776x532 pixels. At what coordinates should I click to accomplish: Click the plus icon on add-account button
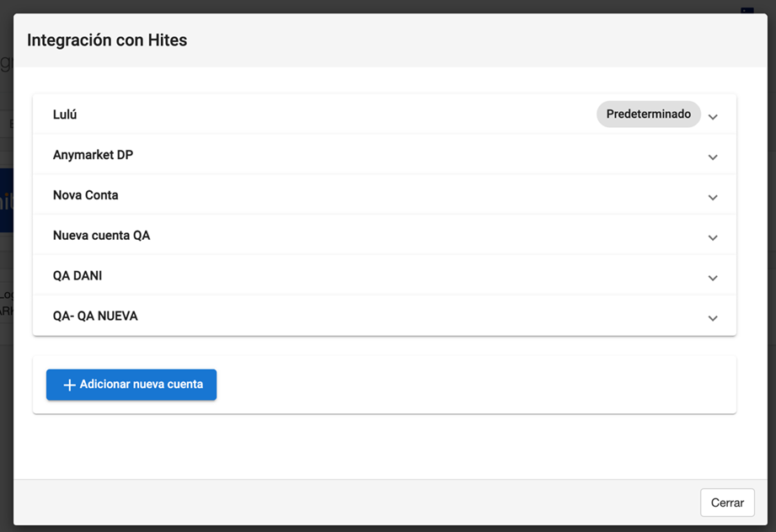[70, 385]
